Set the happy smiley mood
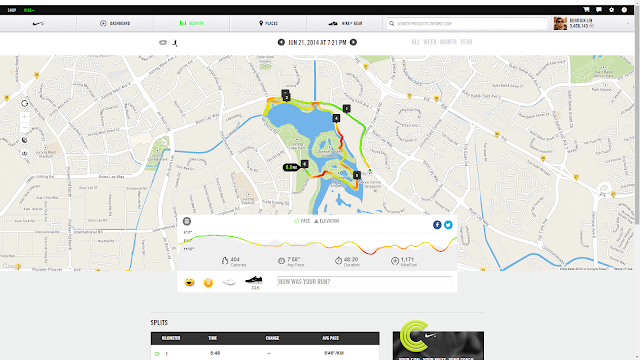The width and height of the screenshot is (640, 360). (x=189, y=282)
